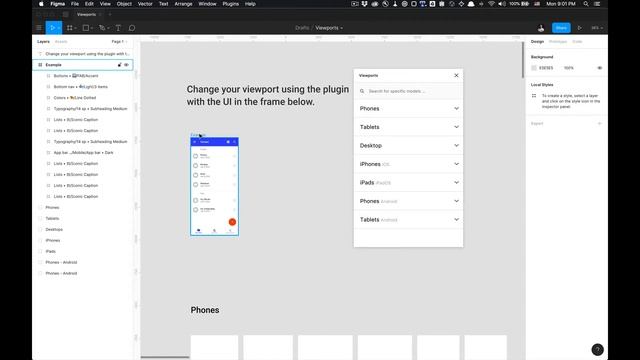Click the Wi-Fi status icon

tap(491, 4)
